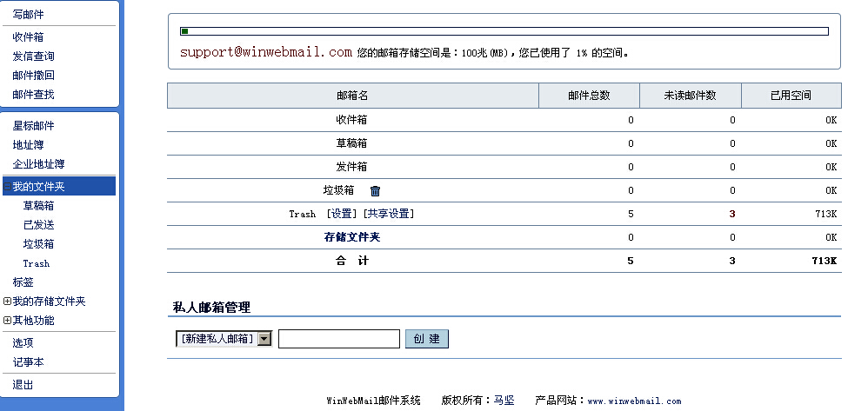The width and height of the screenshot is (868, 411).
Task: Open 收件箱 in the sidebar
Action: (x=28, y=37)
